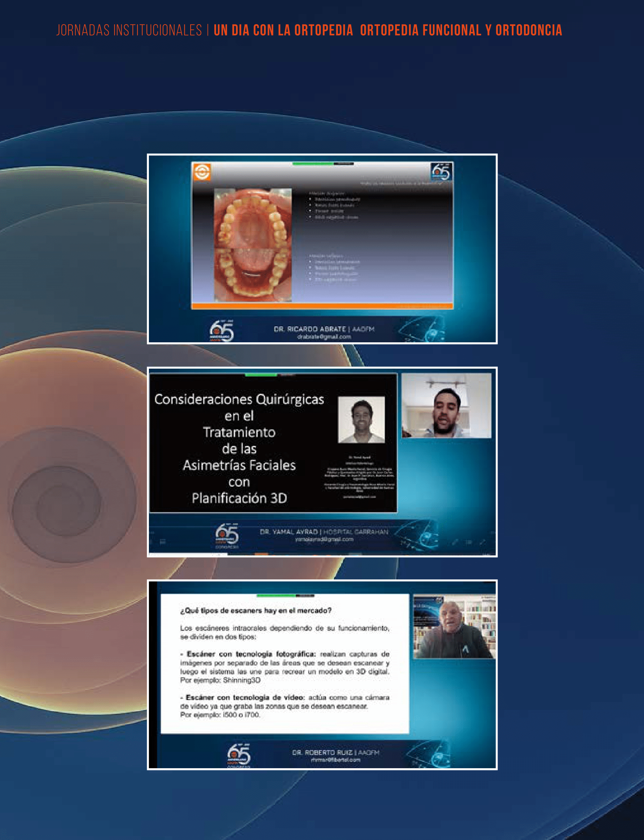Screen dimensions: 644x840
Task: Click the bold text "Escáner con tecnología de video"
Action: (x=245, y=697)
